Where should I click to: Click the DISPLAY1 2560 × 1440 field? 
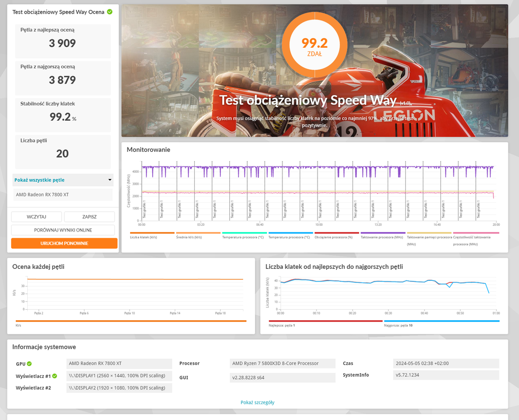click(119, 375)
